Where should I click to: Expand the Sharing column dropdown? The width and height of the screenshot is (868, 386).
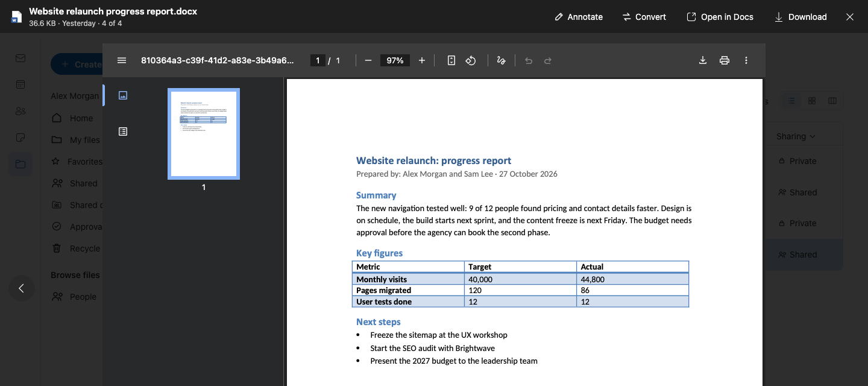796,136
